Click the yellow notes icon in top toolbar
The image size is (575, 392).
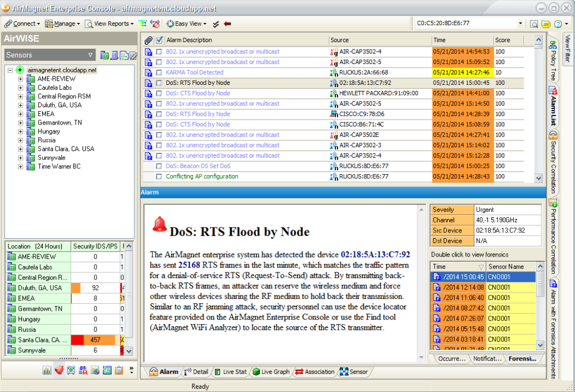tap(546, 24)
